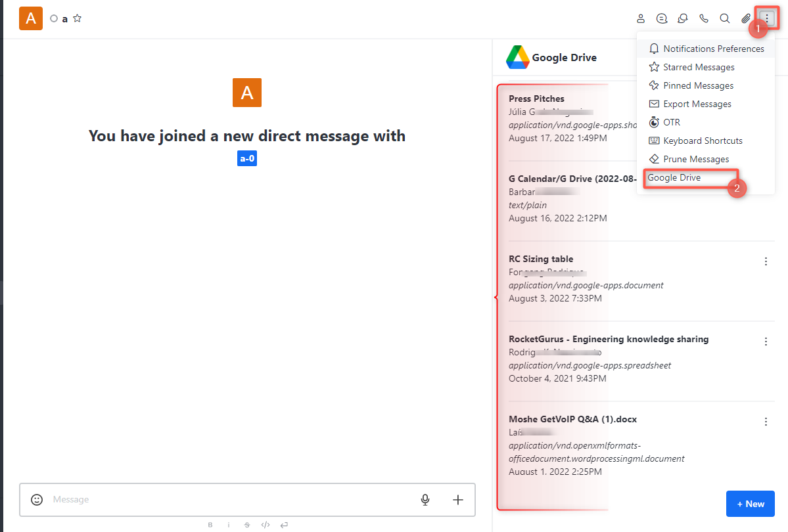Focus the Message input field
Screen dimensions: 788x532
(x=230, y=499)
